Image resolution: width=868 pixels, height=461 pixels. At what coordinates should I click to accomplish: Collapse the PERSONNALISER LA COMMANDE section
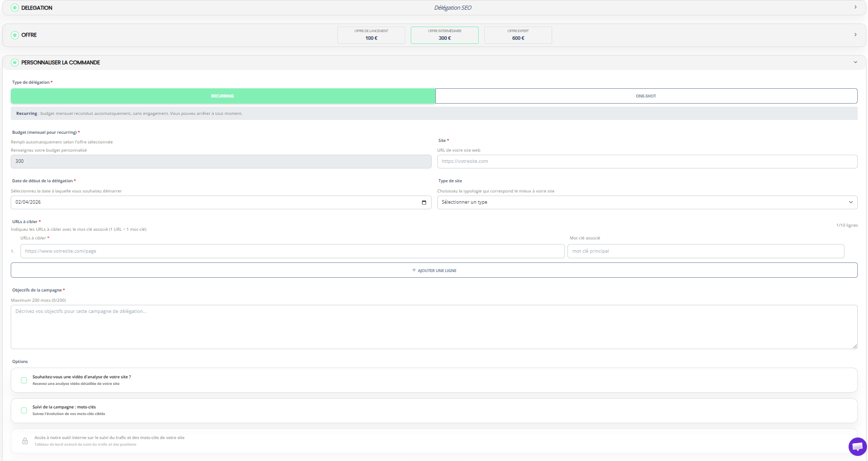click(x=855, y=62)
